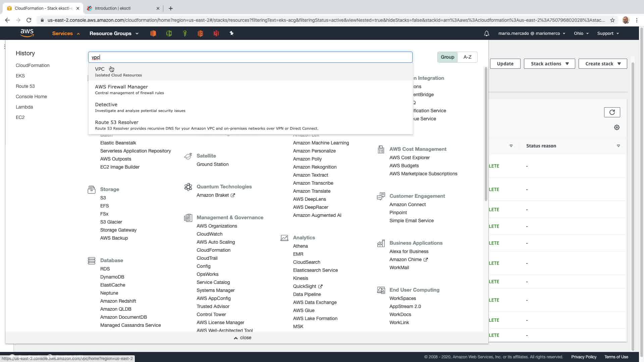
Task: Click the table settings gear icon
Action: (x=616, y=127)
